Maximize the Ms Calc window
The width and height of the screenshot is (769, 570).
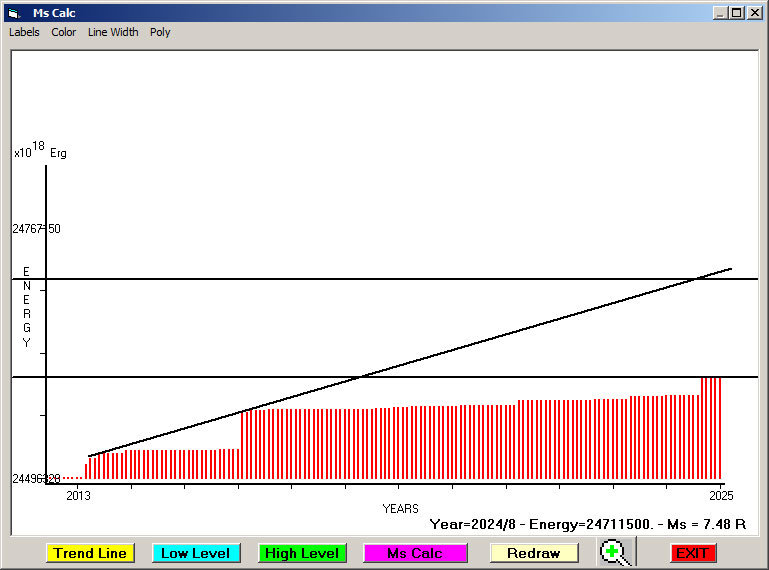coord(737,13)
